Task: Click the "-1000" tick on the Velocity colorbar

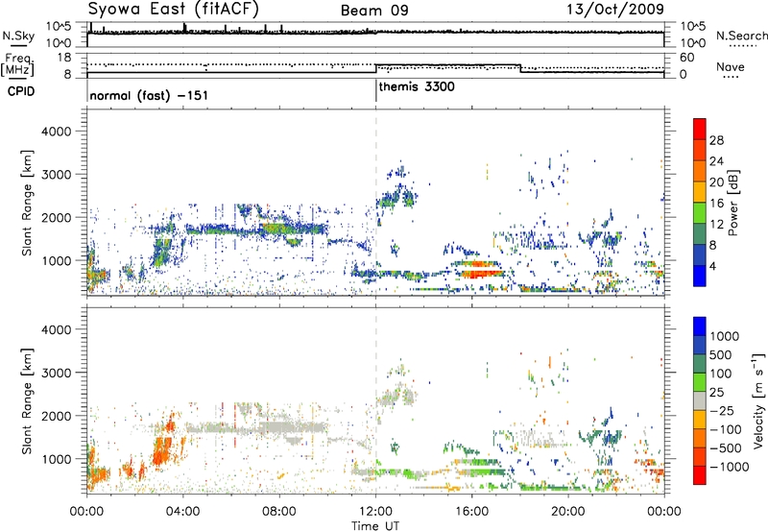Action: pyautogui.click(x=730, y=467)
